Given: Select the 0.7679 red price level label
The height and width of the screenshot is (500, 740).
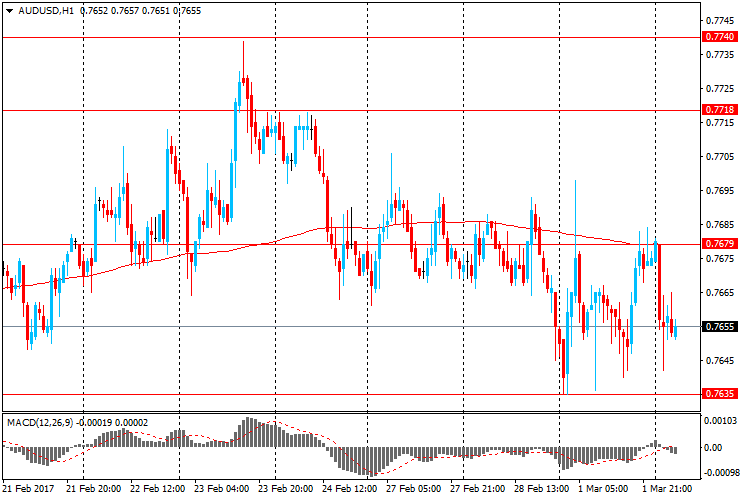Looking at the screenshot, I should tap(720, 244).
